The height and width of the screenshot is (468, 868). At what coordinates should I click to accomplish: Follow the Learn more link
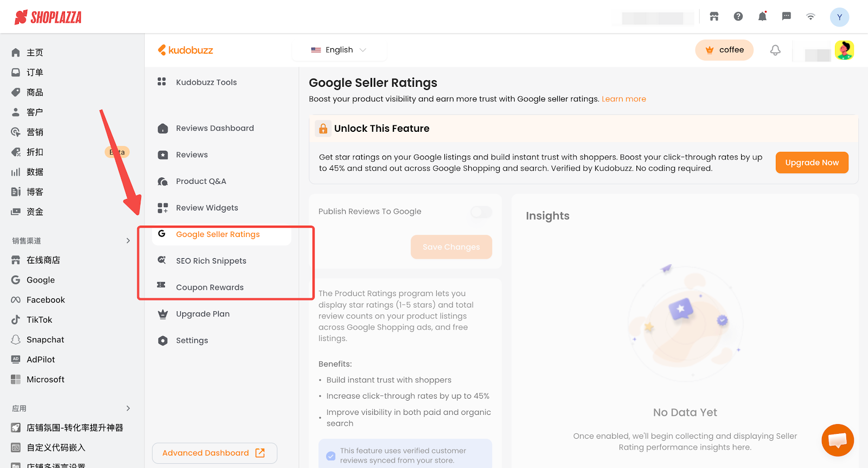[x=623, y=99]
